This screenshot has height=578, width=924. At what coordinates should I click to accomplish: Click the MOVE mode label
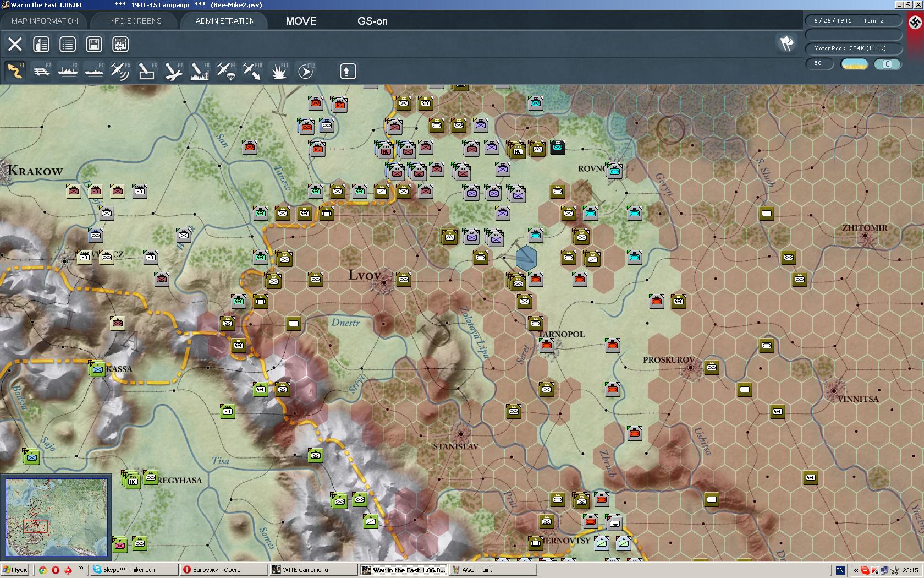(301, 21)
